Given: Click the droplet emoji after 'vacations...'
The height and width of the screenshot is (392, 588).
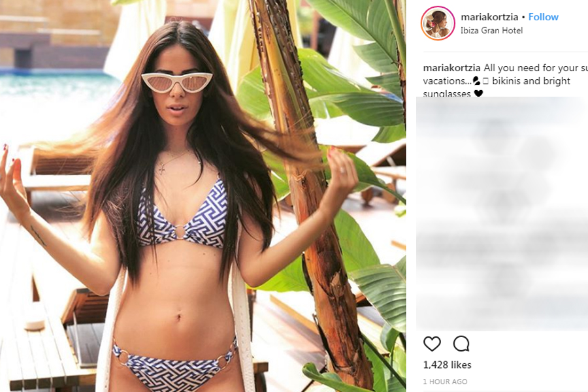Looking at the screenshot, I should point(476,81).
